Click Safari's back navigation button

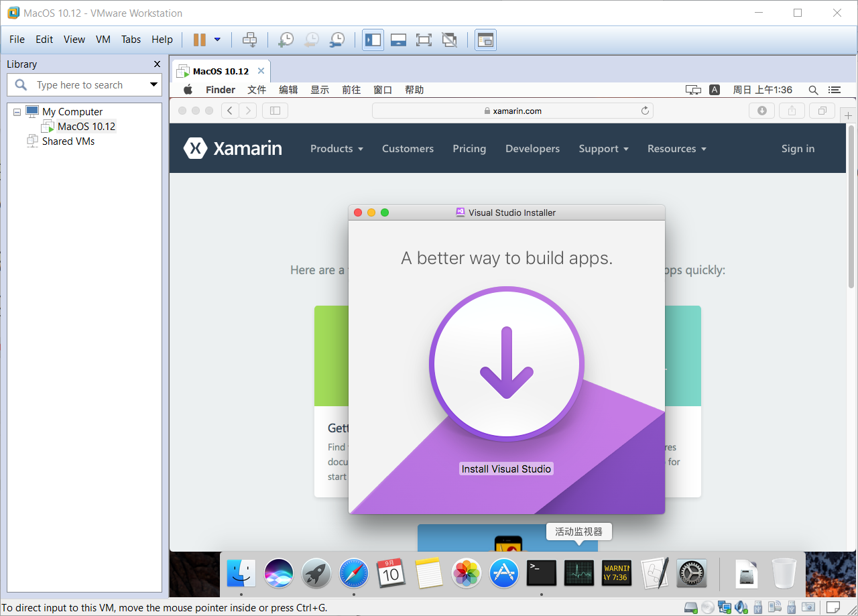click(230, 111)
